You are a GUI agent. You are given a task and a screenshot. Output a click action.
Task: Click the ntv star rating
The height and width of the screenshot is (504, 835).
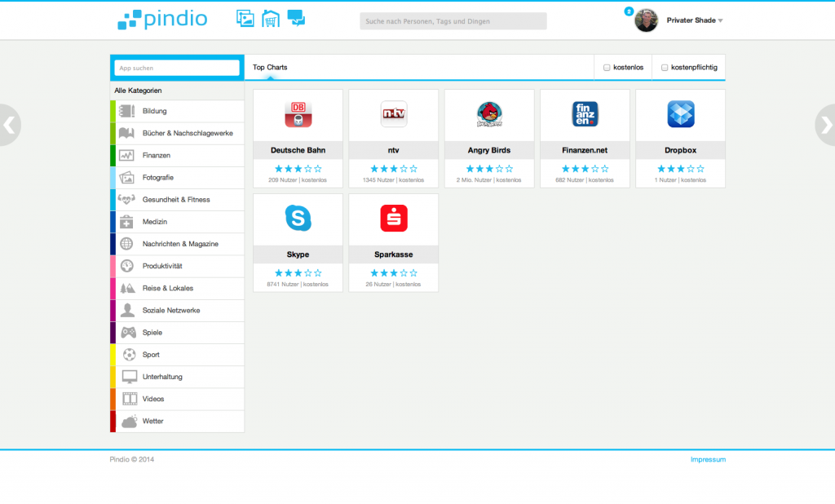[394, 169]
